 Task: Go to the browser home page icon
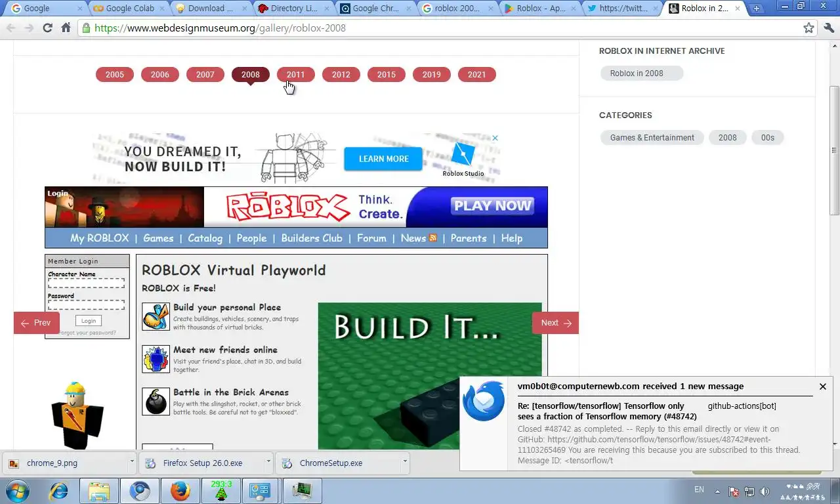[66, 28]
